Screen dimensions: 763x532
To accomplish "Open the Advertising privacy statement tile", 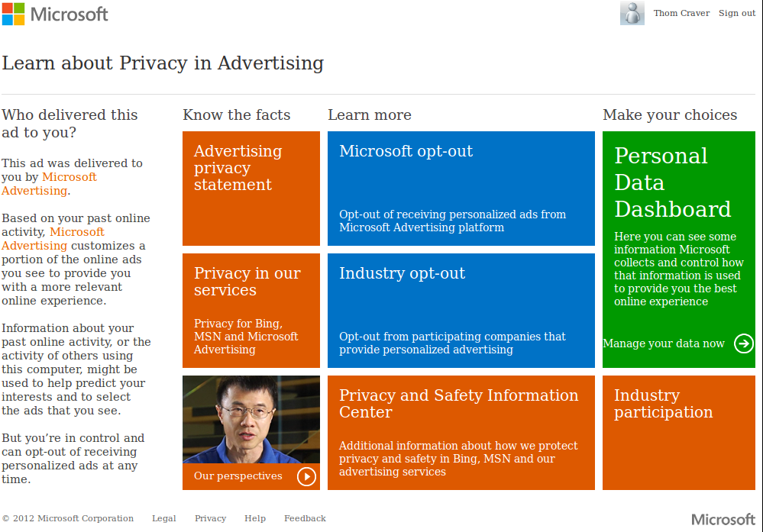I will (251, 188).
